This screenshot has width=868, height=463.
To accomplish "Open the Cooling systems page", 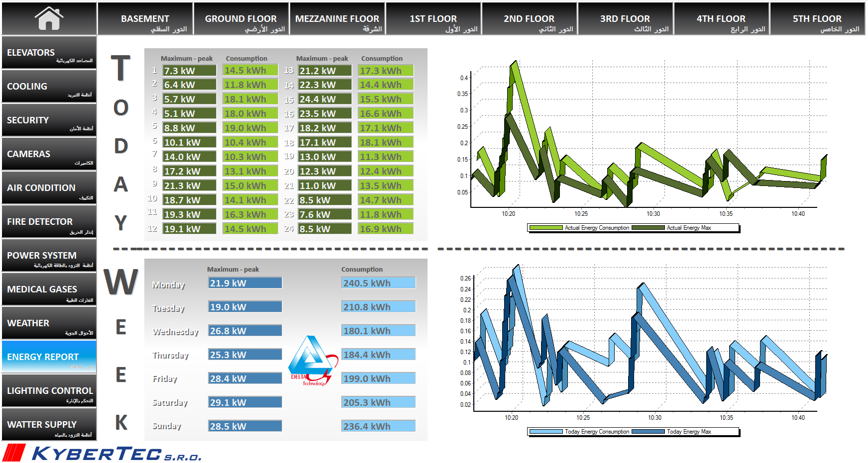I will pyautogui.click(x=49, y=87).
